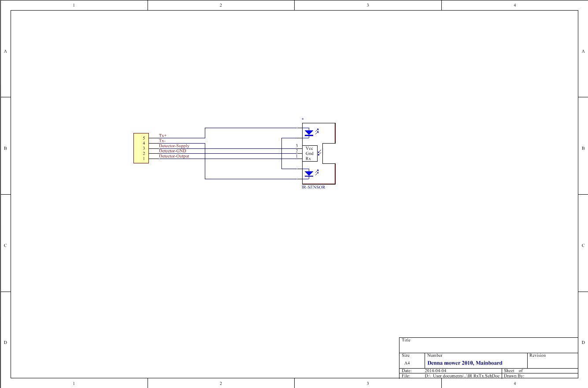Viewport: 588px width, 388px height.
Task: Click connector pin number 5
Action: (x=144, y=138)
